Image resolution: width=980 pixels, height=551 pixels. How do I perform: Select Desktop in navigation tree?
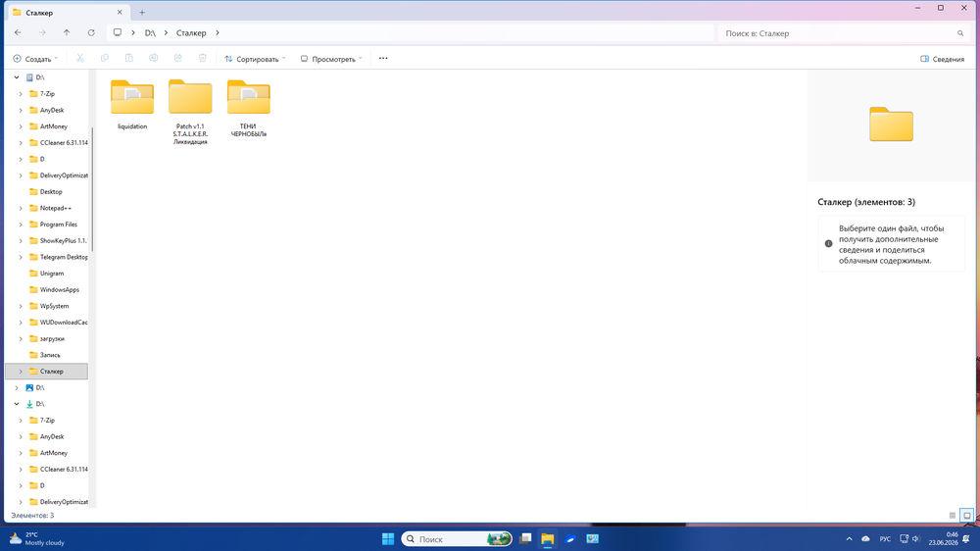pos(51,192)
